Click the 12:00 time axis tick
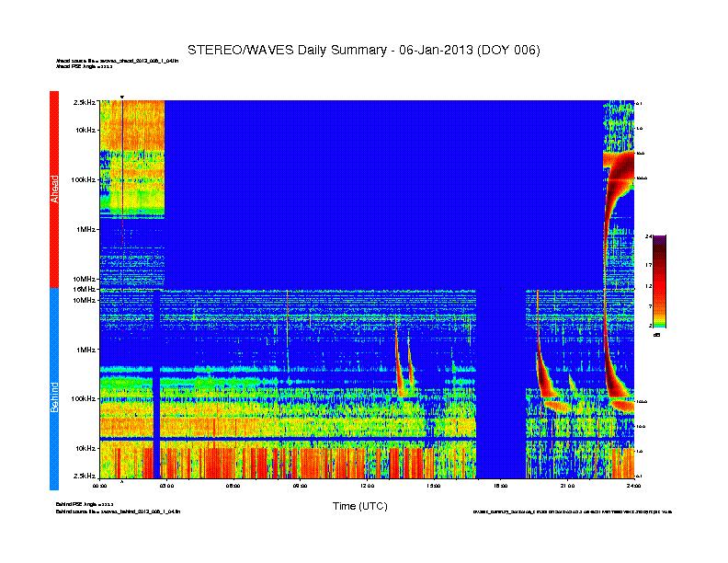 coord(367,486)
